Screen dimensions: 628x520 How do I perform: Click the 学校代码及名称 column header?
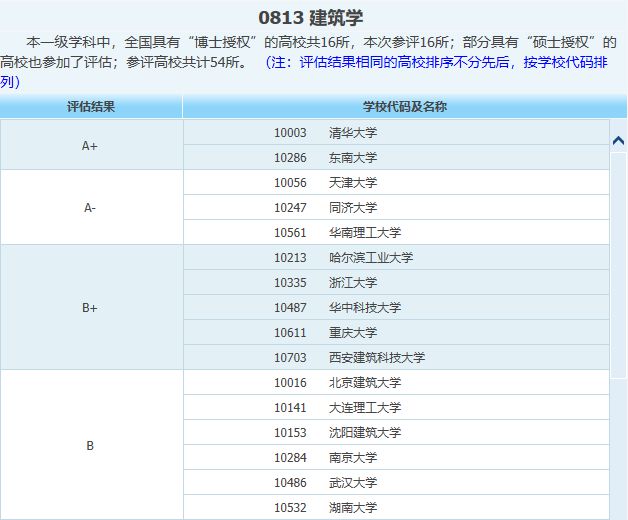[x=405, y=107]
